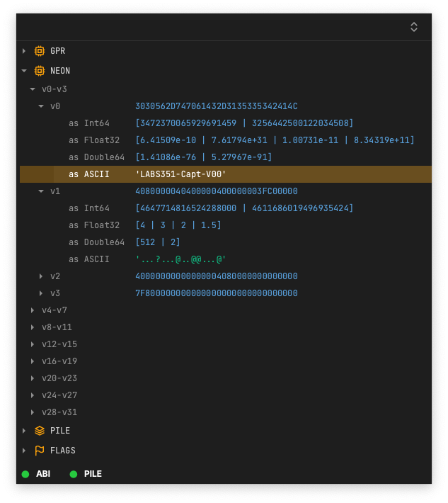This screenshot has height=503, width=448.
Task: Select the v0 'as Int64' row
Action: 226,123
